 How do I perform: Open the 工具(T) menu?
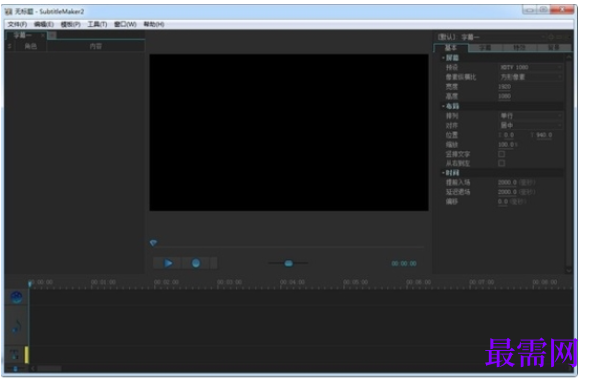pyautogui.click(x=97, y=24)
